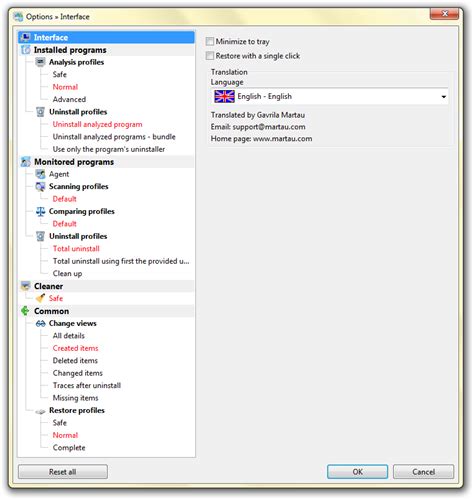
Task: Select Change views node
Action: coord(73,323)
